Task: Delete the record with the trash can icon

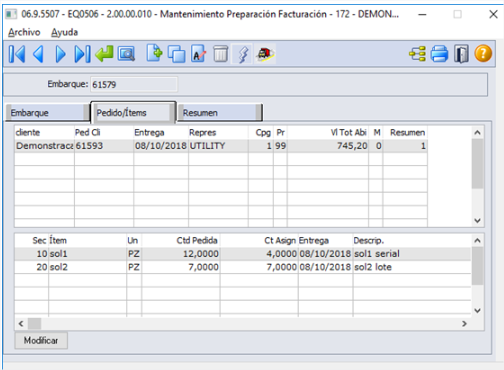Action: point(220,54)
